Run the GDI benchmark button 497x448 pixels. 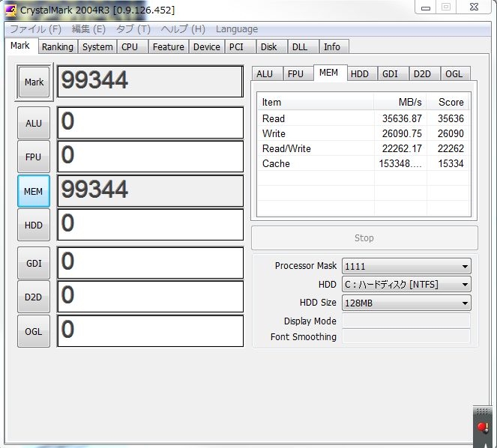pyautogui.click(x=34, y=263)
